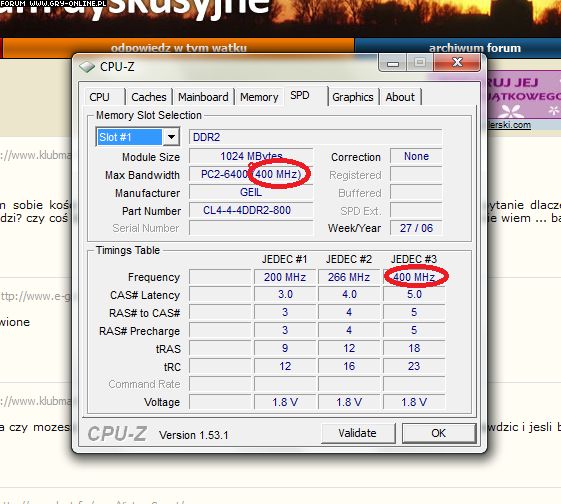
Task: Click the tRAS value 18
Action: coord(414,348)
